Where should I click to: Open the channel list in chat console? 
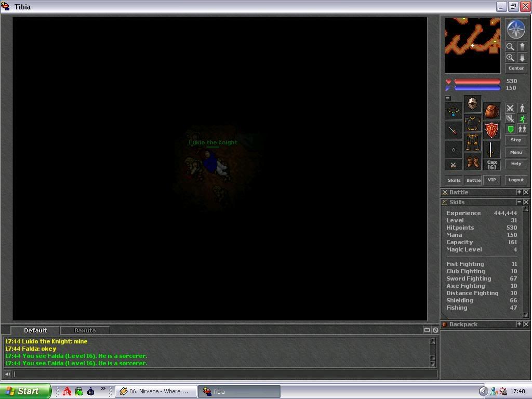click(x=427, y=330)
